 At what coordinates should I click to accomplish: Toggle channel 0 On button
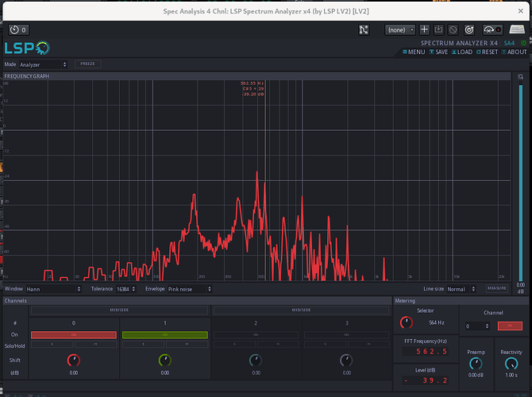tap(74, 335)
